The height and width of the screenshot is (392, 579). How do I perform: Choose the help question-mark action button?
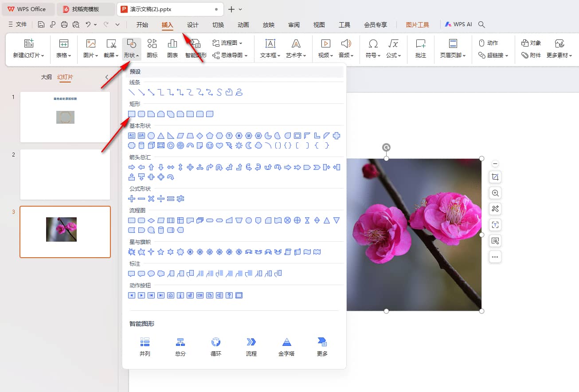click(229, 295)
